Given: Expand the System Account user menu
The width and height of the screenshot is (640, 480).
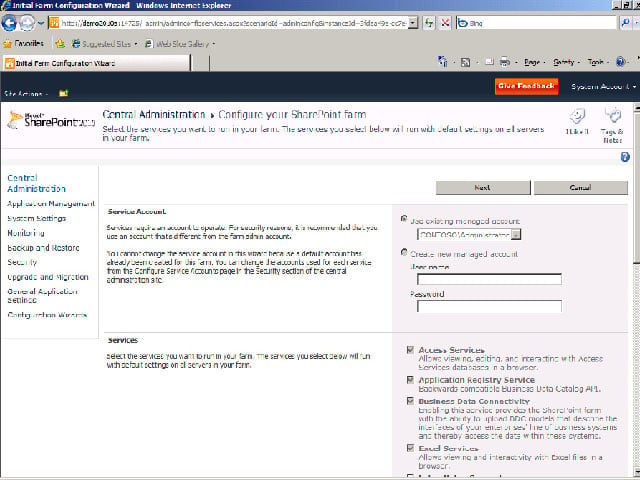Looking at the screenshot, I should tap(603, 87).
